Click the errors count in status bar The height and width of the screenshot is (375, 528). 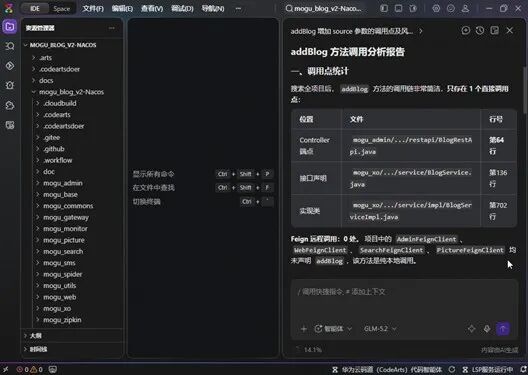tap(23, 369)
